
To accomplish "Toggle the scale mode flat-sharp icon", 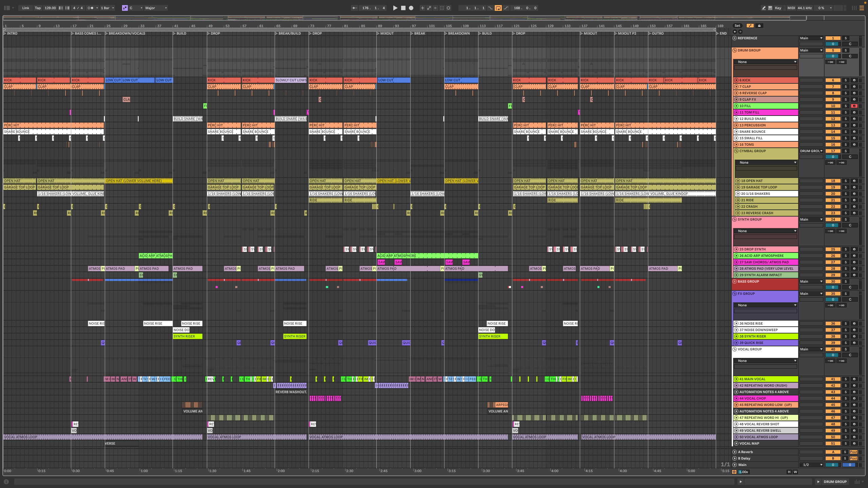I will [x=125, y=8].
